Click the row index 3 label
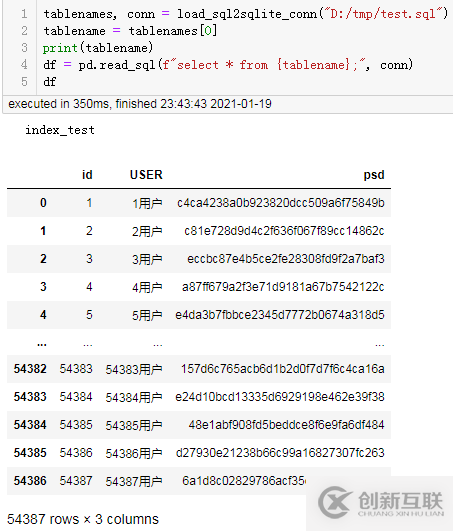This screenshot has height=531, width=453. (43, 287)
